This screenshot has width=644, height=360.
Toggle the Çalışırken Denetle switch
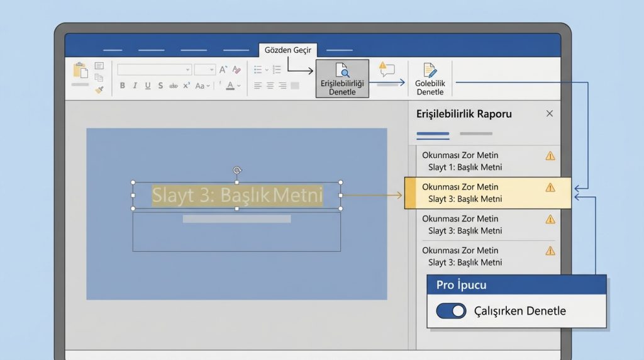tap(451, 311)
